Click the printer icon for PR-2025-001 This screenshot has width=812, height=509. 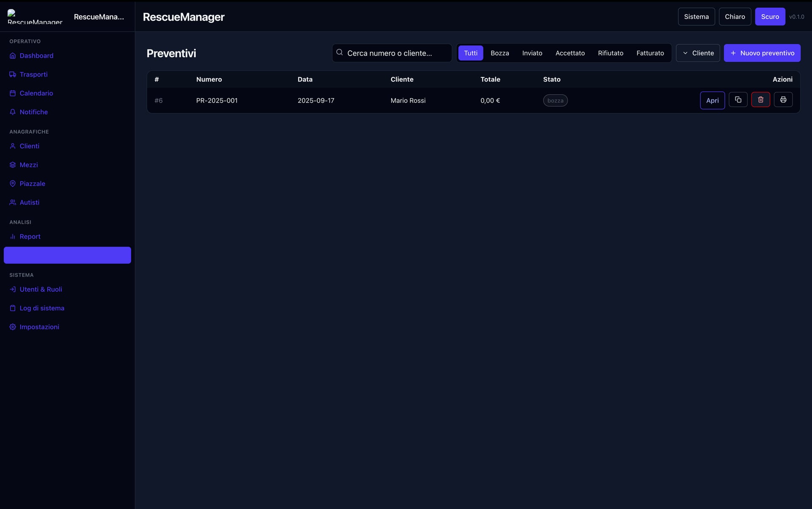[783, 100]
